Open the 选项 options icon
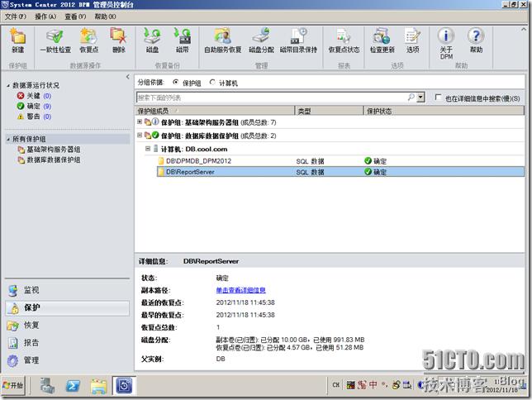 click(412, 40)
